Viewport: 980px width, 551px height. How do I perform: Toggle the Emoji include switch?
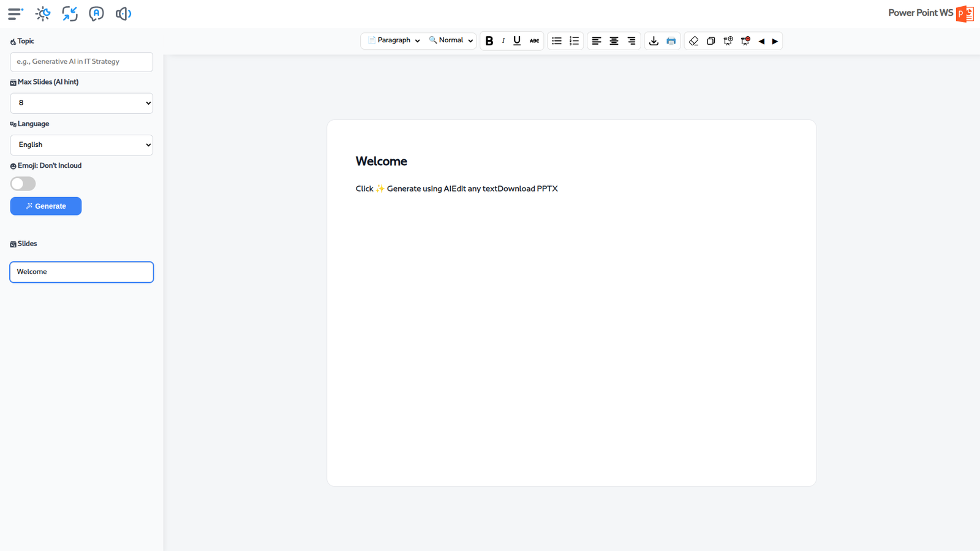pyautogui.click(x=23, y=184)
